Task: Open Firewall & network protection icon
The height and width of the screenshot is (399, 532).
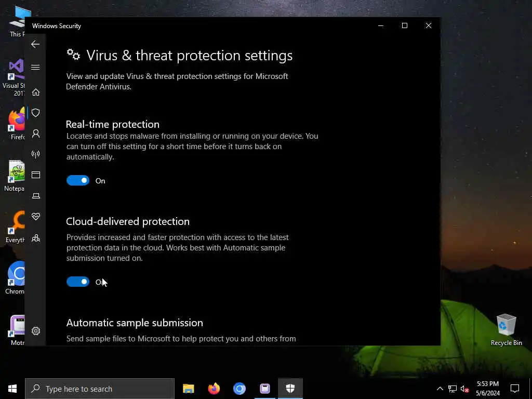Action: pyautogui.click(x=36, y=154)
